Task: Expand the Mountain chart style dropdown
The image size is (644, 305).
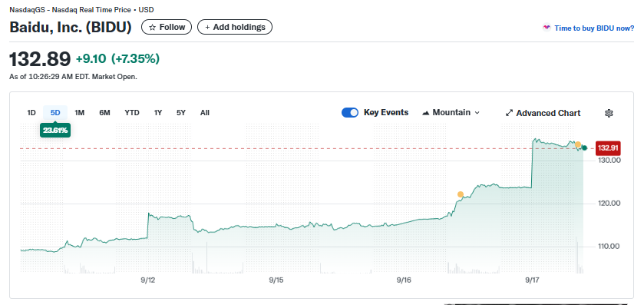Action: point(451,113)
